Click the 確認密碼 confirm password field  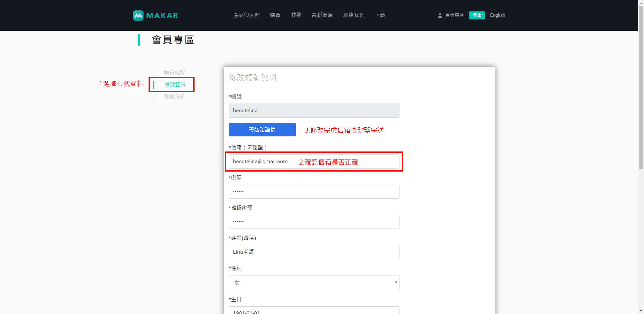point(314,222)
